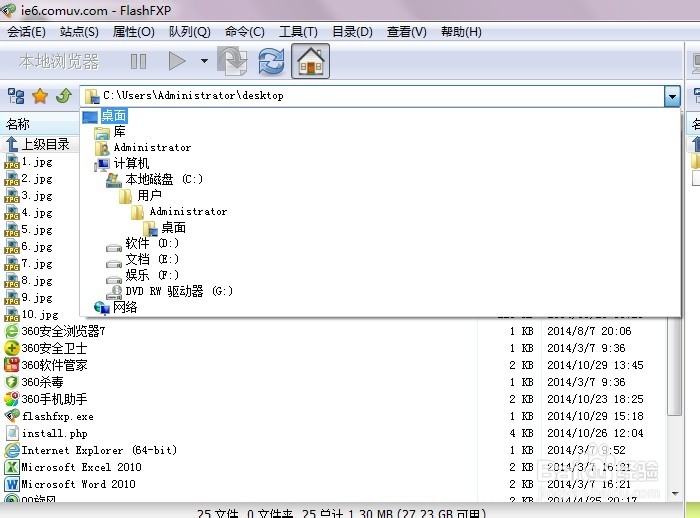
Task: Select DVD RW 驱动器 (G:)
Action: point(179,291)
